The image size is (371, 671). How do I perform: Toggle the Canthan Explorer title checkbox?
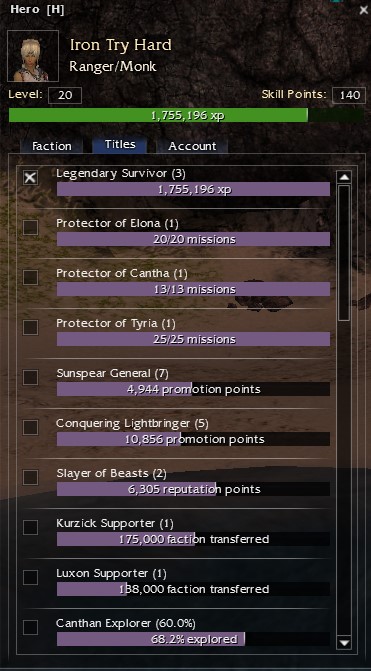point(30,627)
